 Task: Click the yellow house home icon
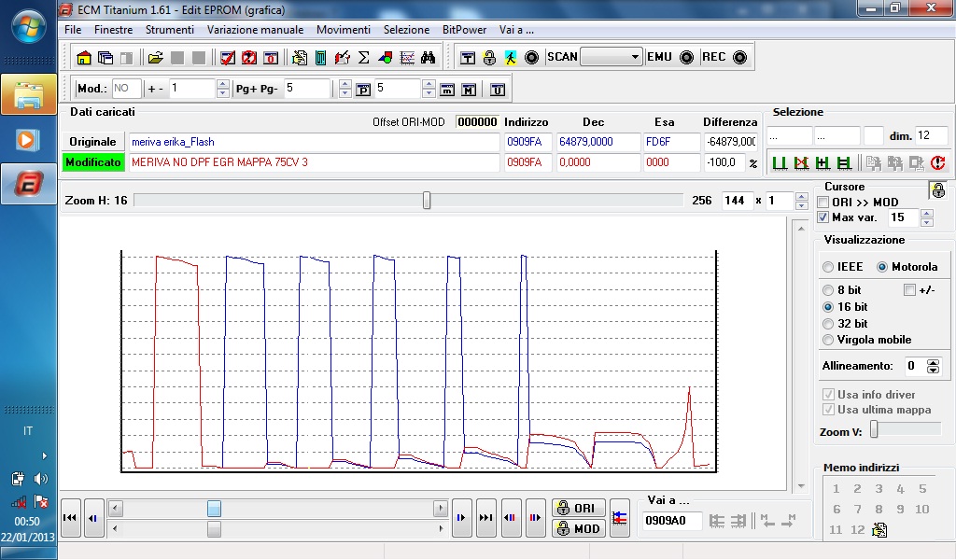pyautogui.click(x=83, y=57)
